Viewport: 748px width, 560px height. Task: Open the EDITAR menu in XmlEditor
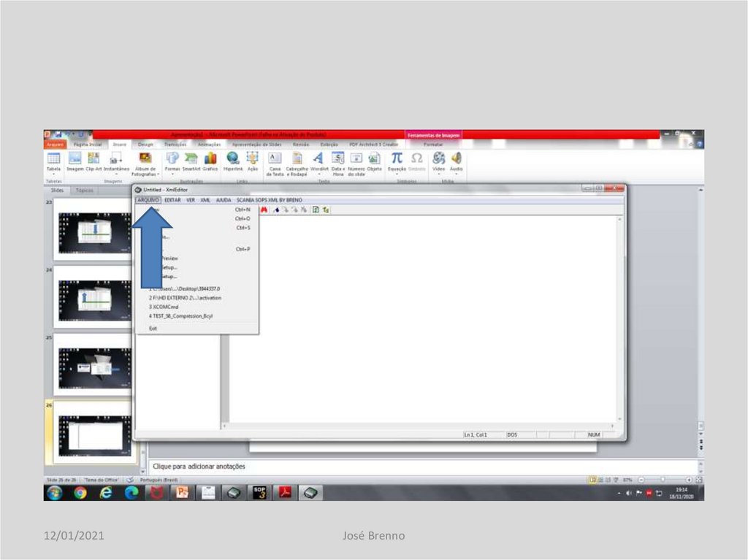[172, 200]
